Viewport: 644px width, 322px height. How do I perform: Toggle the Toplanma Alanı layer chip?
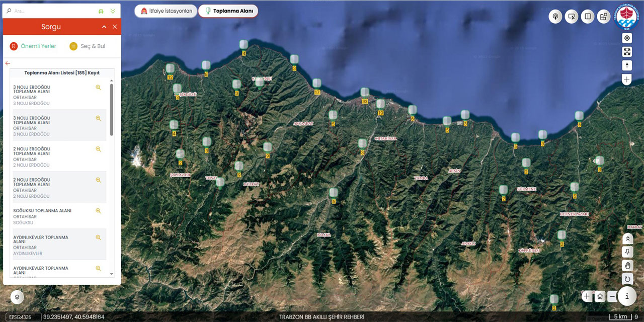228,11
